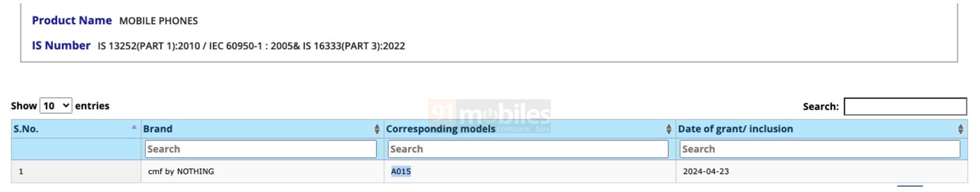Image resolution: width=980 pixels, height=192 pixels.
Task: Click the highlighted A015 model text
Action: click(401, 172)
